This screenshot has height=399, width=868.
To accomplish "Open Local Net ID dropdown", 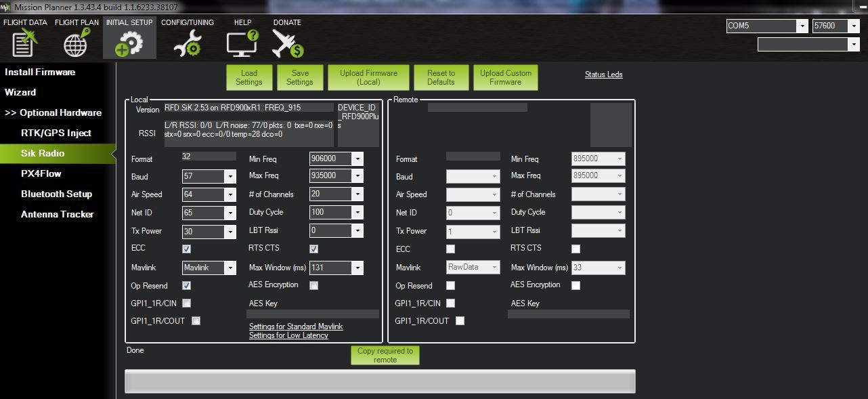I will pos(209,213).
